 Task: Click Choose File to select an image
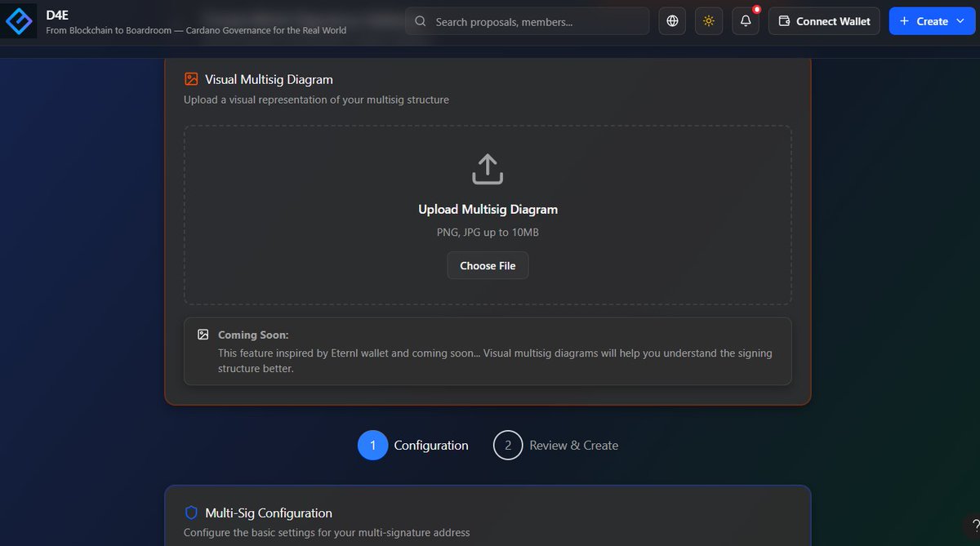coord(487,265)
